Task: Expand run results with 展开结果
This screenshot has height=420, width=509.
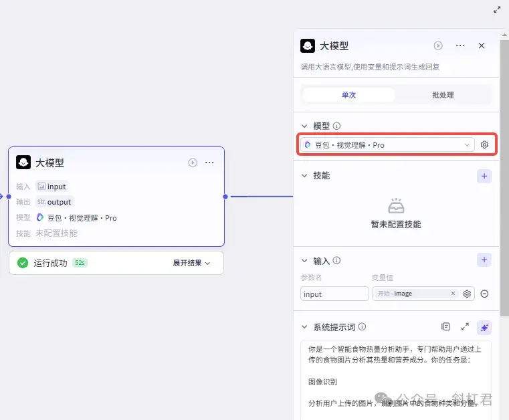Action: (191, 263)
